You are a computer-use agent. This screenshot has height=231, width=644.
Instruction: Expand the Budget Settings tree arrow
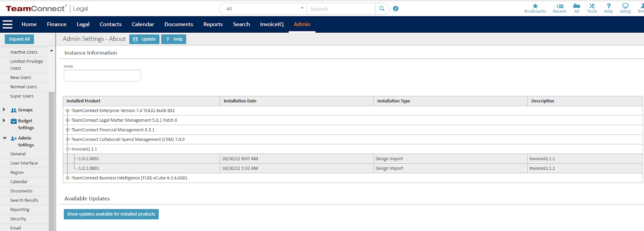[4, 121]
